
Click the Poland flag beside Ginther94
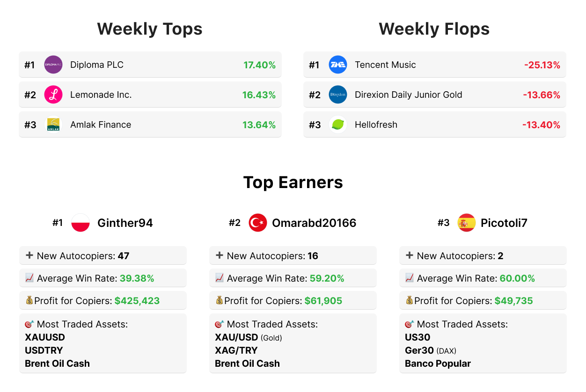[81, 223]
